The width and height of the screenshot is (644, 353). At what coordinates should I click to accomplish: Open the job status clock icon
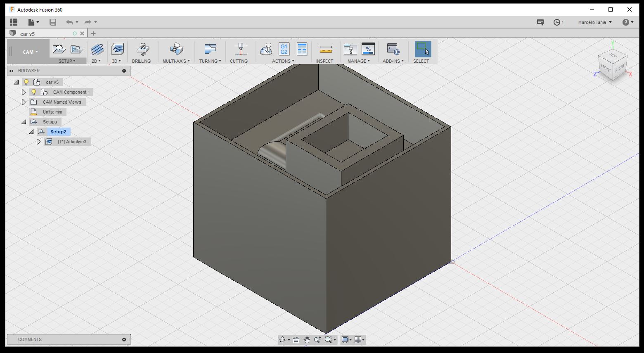(557, 22)
